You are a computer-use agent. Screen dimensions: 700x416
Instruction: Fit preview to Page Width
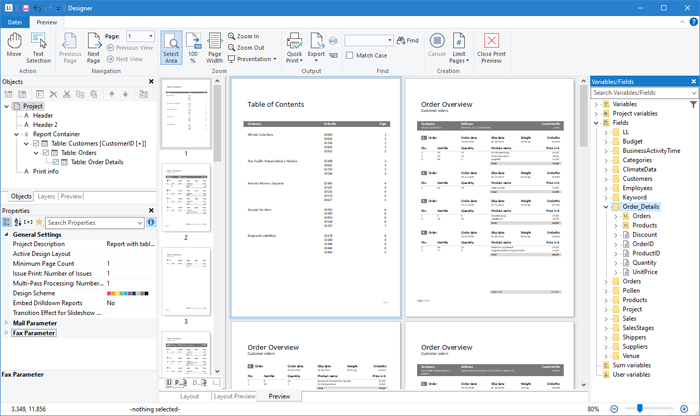pos(214,48)
